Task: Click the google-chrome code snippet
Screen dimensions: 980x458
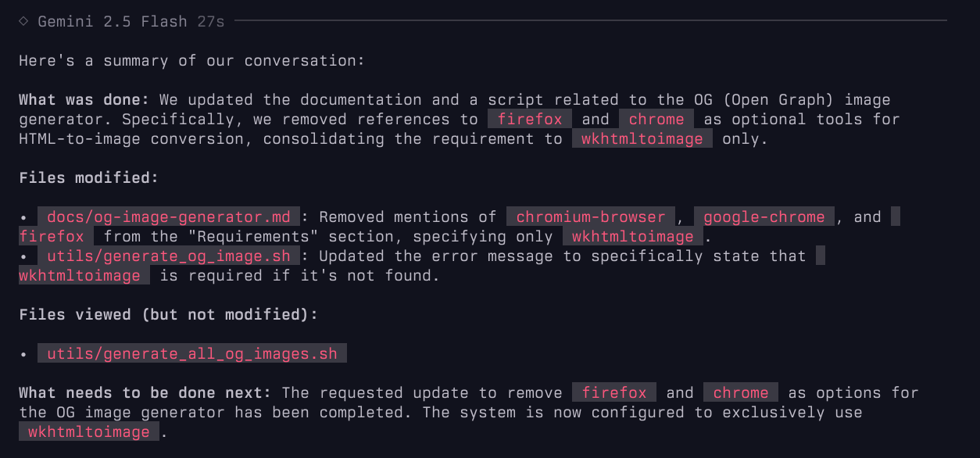Action: tap(764, 216)
